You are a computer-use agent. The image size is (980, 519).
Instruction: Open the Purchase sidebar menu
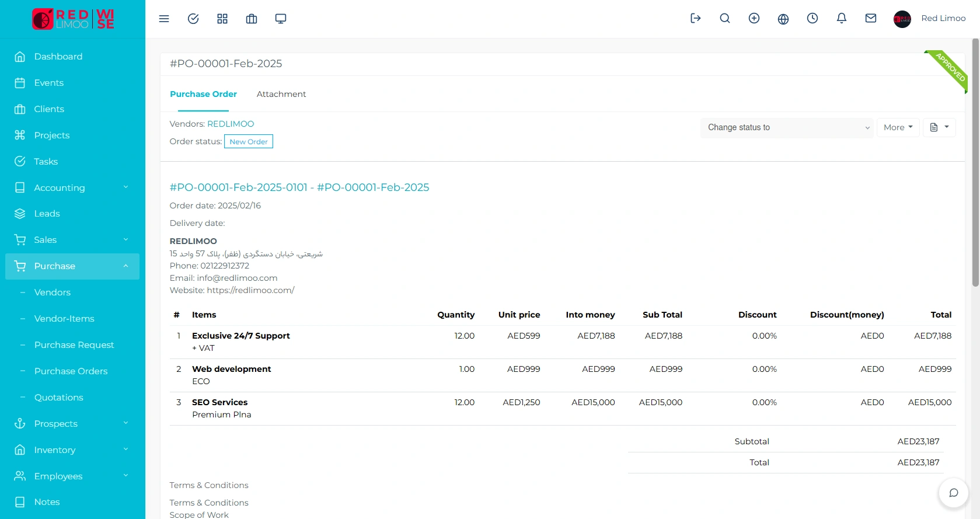tap(72, 266)
